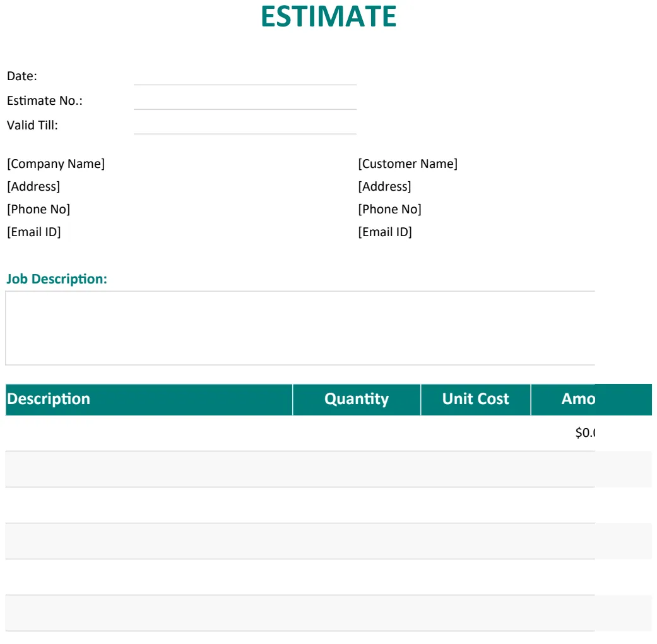Fill in the Date field line

(245, 76)
